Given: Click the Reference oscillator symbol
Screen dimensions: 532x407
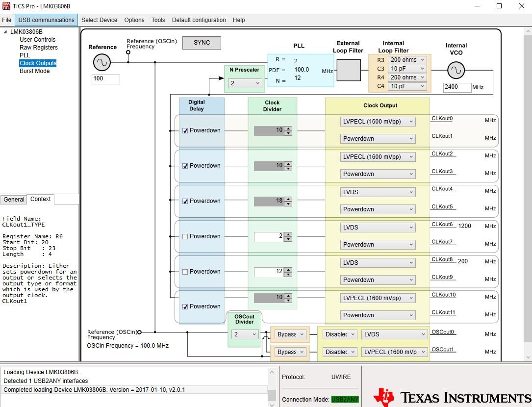Looking at the screenshot, I should 102,62.
